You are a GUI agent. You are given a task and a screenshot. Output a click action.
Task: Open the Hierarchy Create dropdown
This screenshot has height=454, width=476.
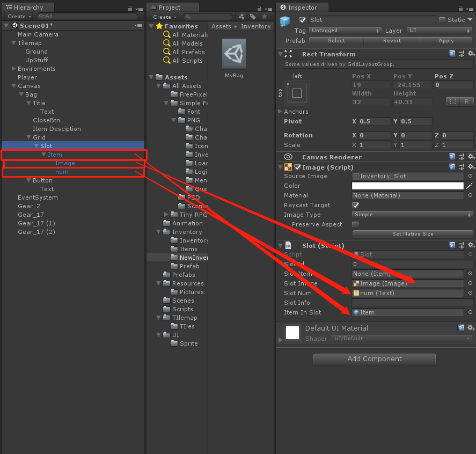tap(19, 17)
